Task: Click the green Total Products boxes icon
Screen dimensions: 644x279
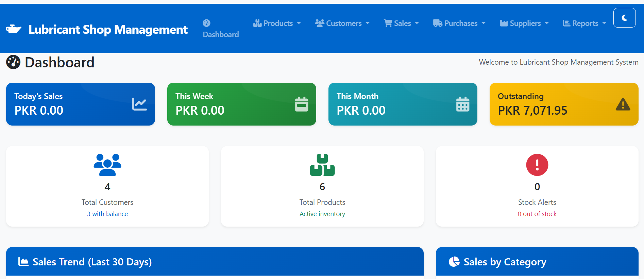Action: click(322, 165)
